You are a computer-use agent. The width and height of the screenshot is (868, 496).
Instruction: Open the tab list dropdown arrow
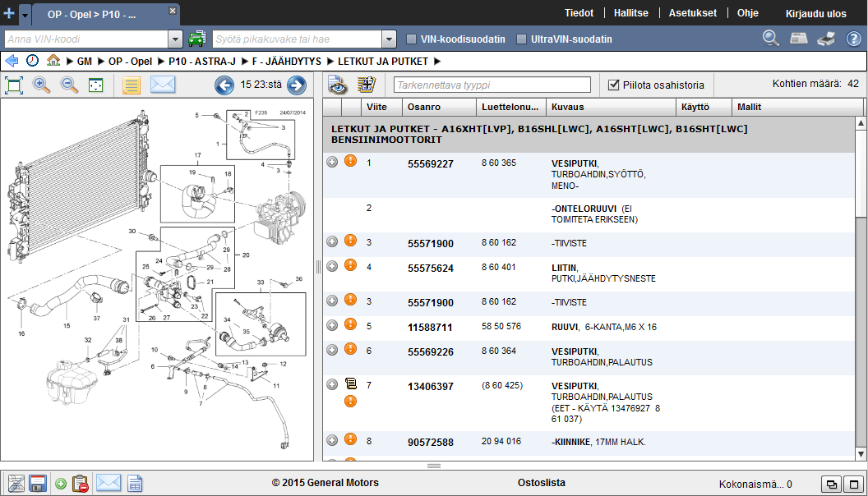[25, 15]
